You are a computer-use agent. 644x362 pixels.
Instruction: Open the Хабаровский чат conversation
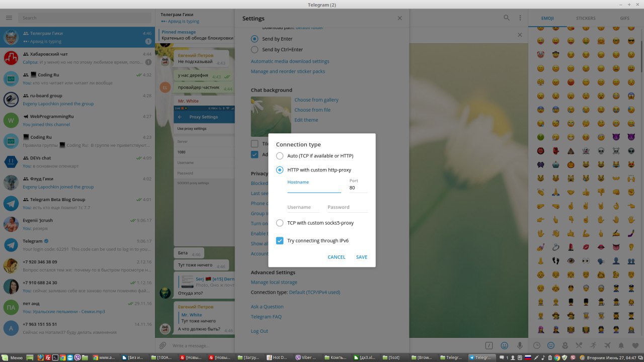[x=77, y=58]
